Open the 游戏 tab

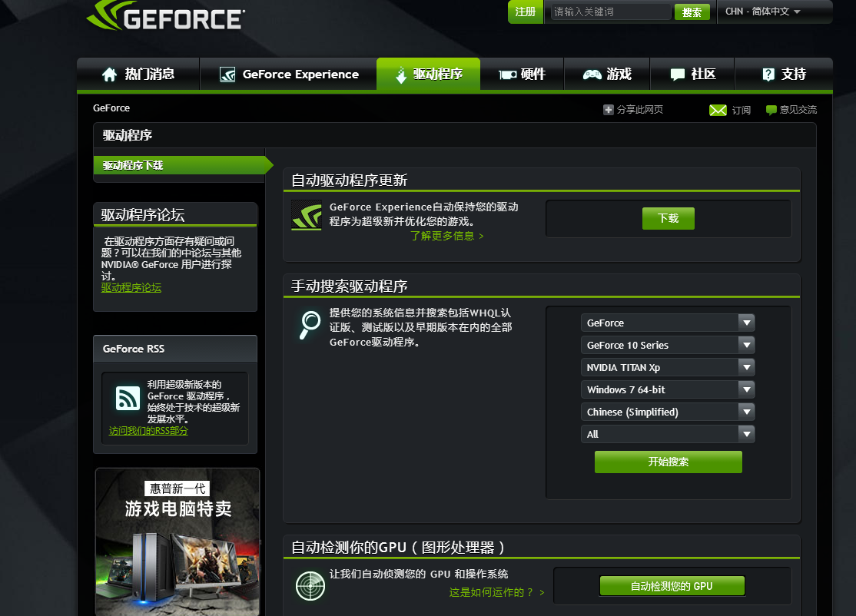[607, 75]
